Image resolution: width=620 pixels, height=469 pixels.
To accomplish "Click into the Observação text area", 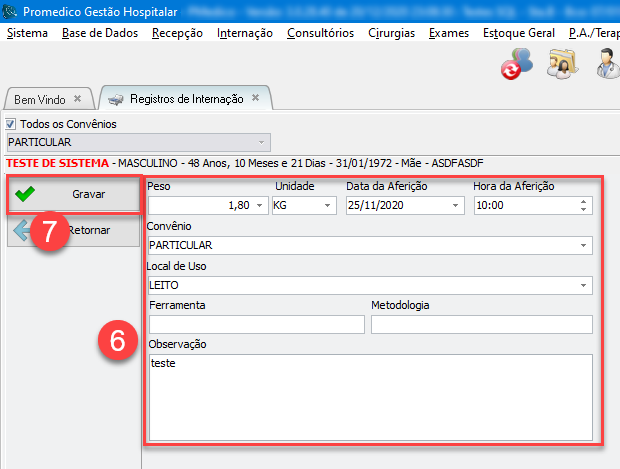I will [x=369, y=397].
